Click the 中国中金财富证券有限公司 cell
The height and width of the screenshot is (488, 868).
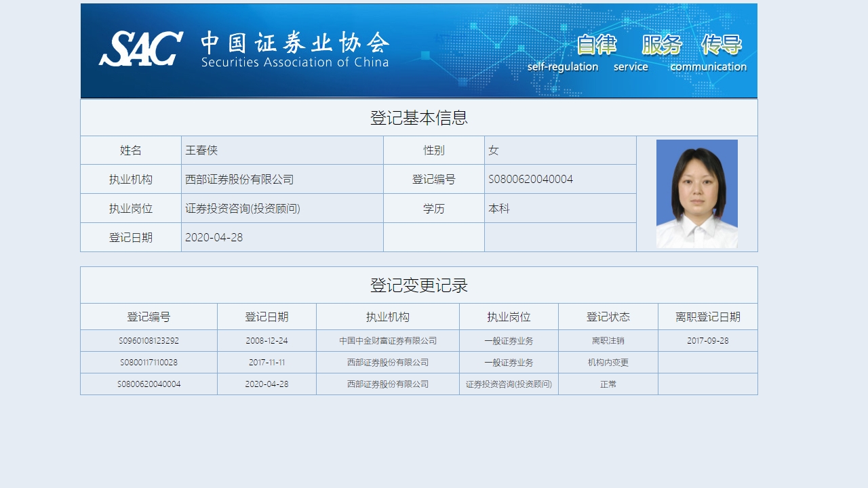point(388,341)
